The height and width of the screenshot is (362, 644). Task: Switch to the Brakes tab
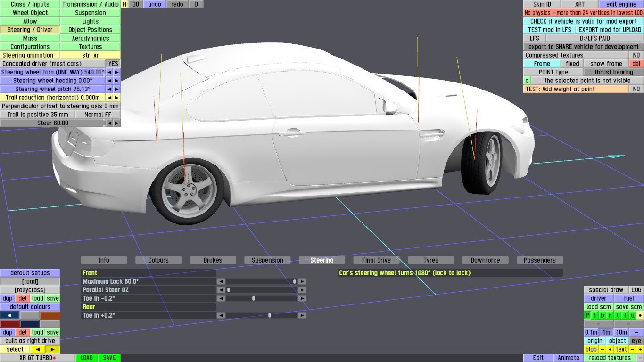[x=213, y=260]
